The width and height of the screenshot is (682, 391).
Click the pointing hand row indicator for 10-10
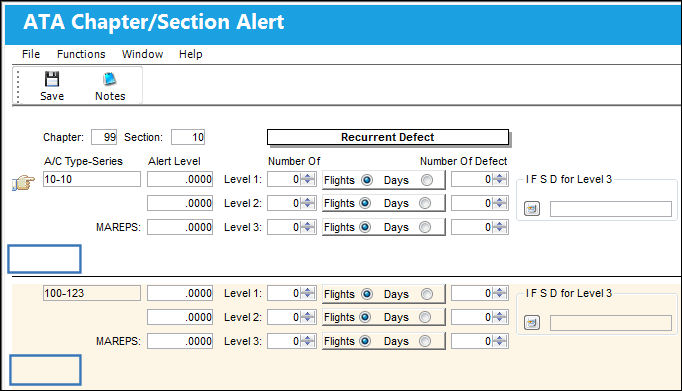23,182
